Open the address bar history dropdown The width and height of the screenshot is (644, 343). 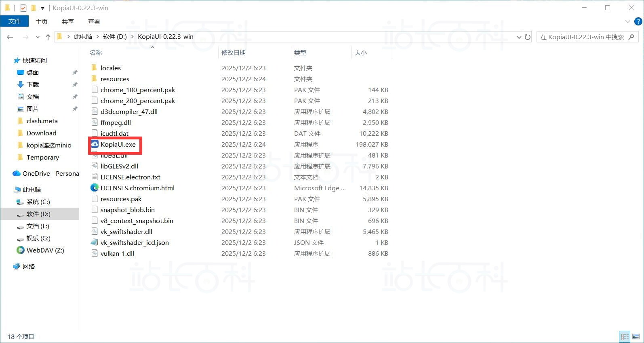coord(519,37)
